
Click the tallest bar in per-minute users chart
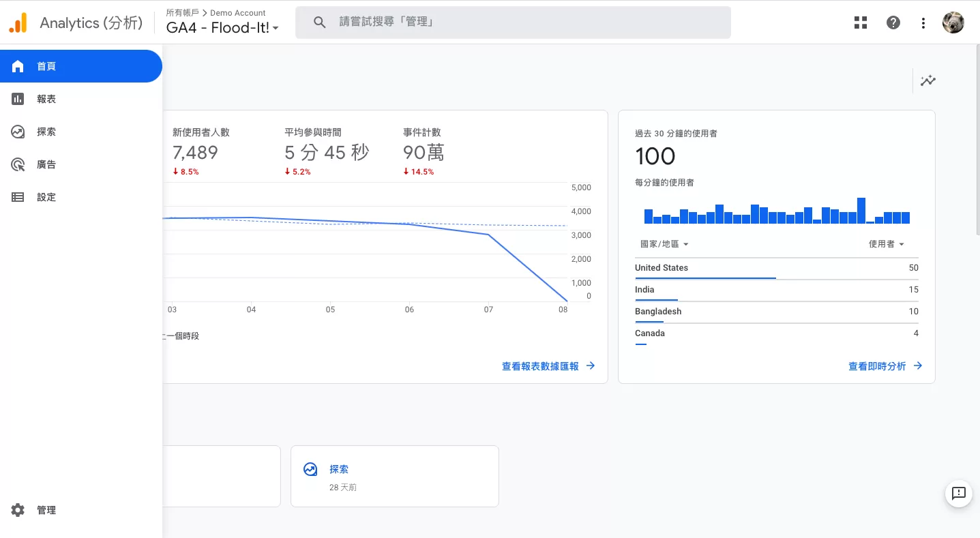tap(861, 211)
